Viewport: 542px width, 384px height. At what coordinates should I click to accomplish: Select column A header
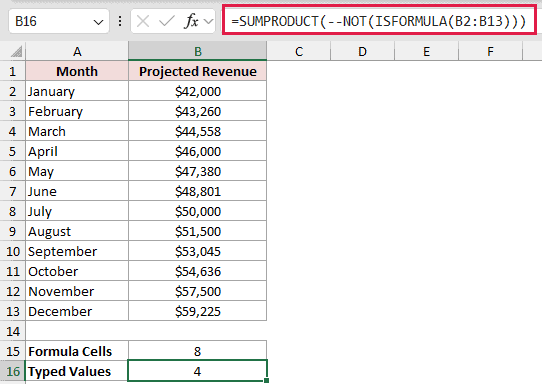(77, 51)
